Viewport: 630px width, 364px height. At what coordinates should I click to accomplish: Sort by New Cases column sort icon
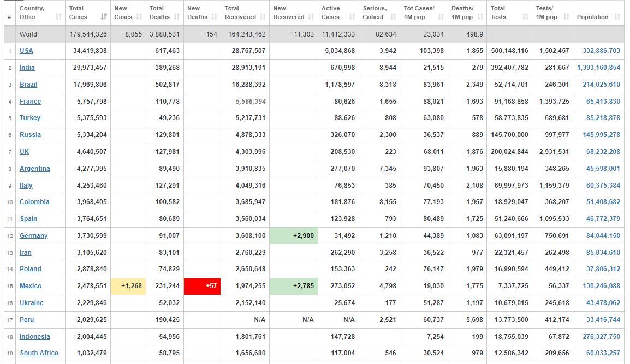(139, 17)
